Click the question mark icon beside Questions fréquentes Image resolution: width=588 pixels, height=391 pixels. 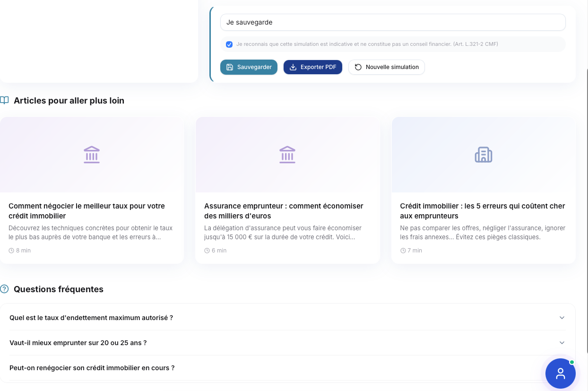tap(5, 289)
